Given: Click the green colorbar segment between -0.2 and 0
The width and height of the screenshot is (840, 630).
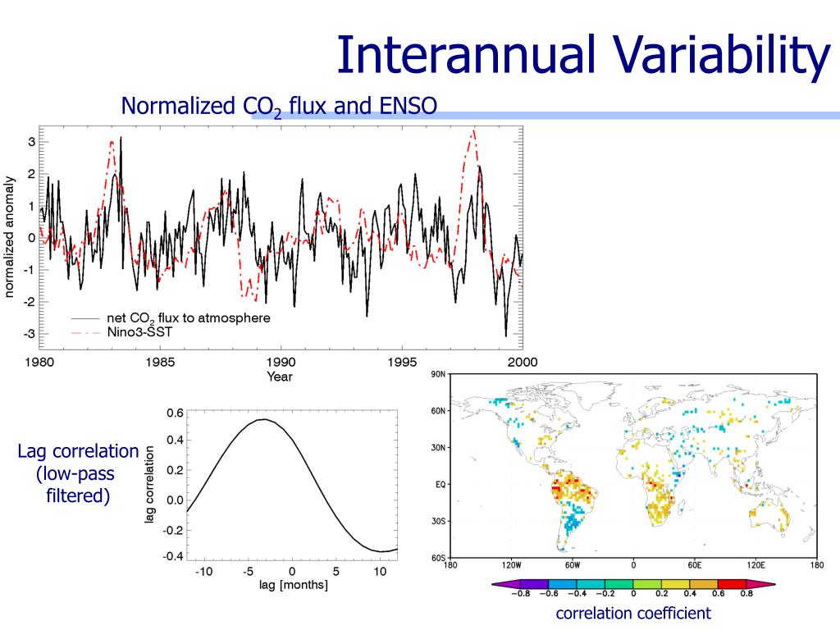Looking at the screenshot, I should click(x=619, y=584).
